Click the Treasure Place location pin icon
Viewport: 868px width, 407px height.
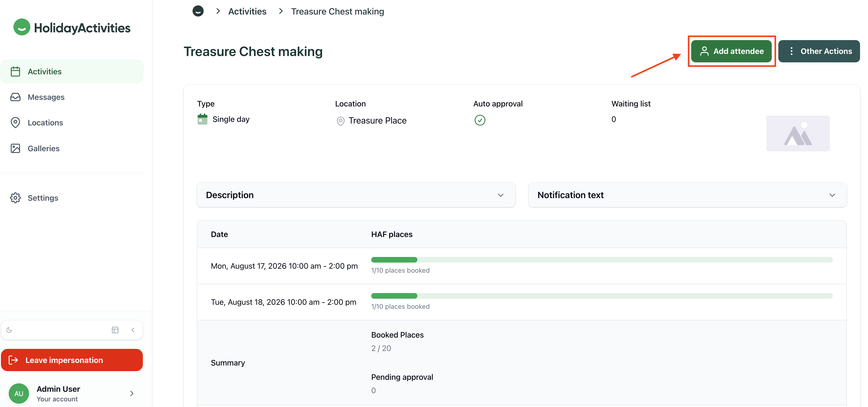click(341, 121)
